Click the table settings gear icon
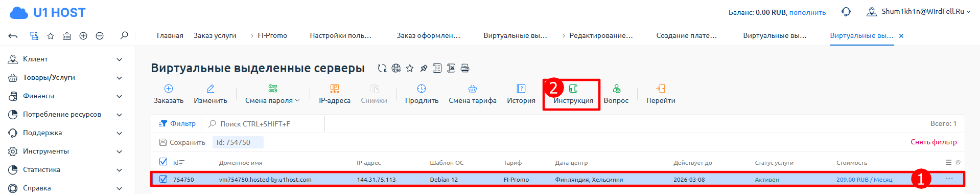 tap(958, 162)
